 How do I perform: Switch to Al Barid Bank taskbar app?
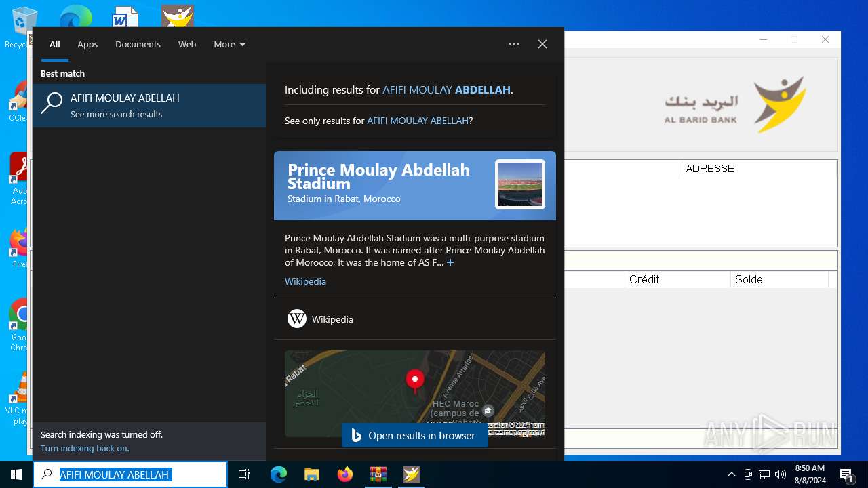pos(411,474)
